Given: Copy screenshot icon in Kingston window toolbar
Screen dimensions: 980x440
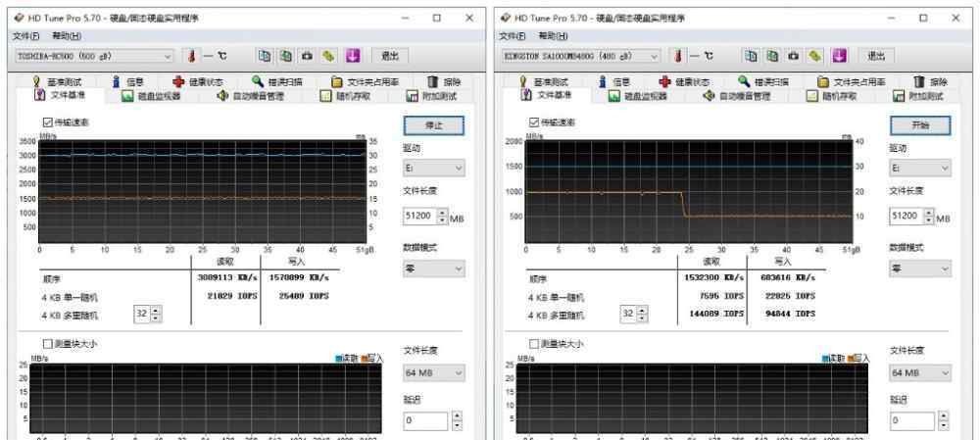Looking at the screenshot, I should (772, 56).
